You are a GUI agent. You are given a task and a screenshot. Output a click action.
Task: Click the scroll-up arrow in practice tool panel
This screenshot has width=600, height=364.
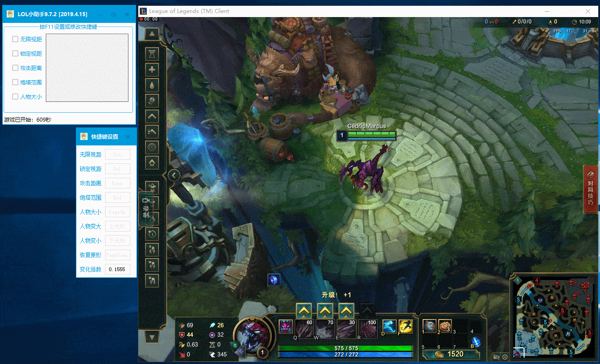tap(152, 34)
